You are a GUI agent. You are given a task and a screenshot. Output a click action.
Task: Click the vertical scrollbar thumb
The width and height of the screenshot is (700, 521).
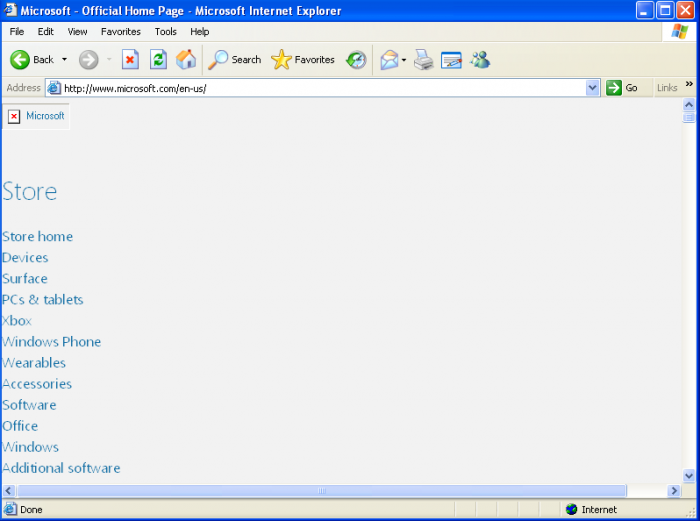tap(689, 117)
